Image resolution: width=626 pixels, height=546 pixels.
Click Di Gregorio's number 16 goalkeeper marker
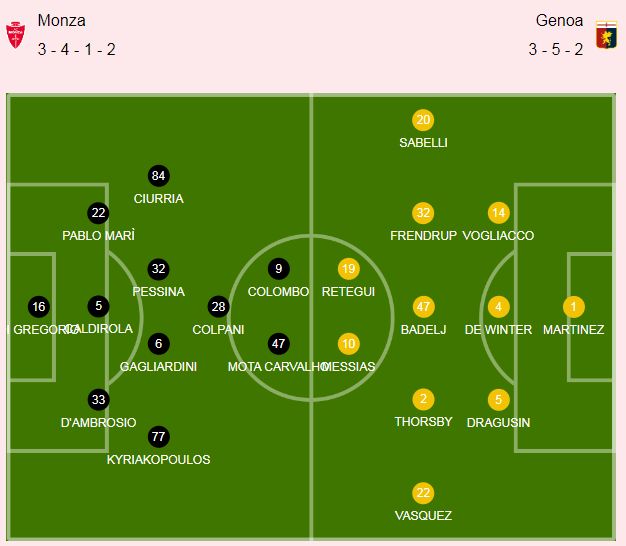[x=39, y=307]
